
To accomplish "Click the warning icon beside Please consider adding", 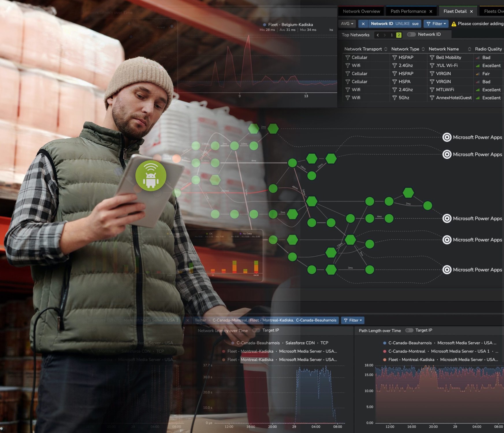I will [454, 24].
